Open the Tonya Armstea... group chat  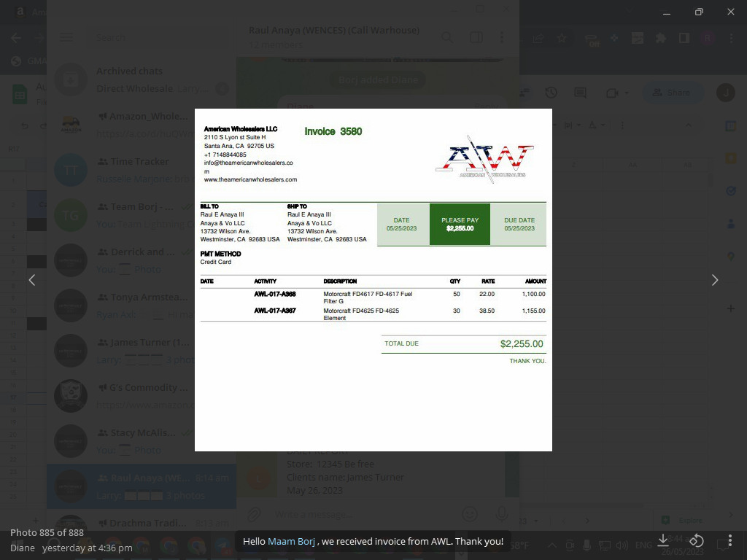pos(142,306)
